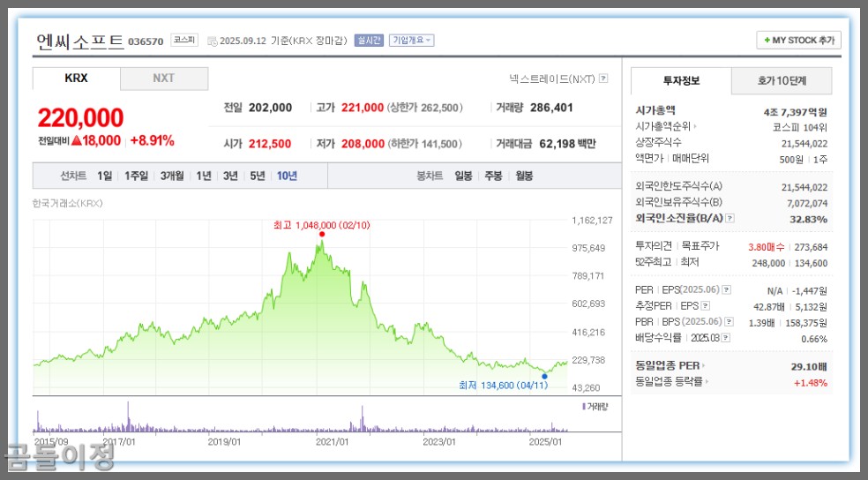Image resolution: width=868 pixels, height=480 pixels.
Task: Select the 3년 line chart period
Action: (230, 176)
